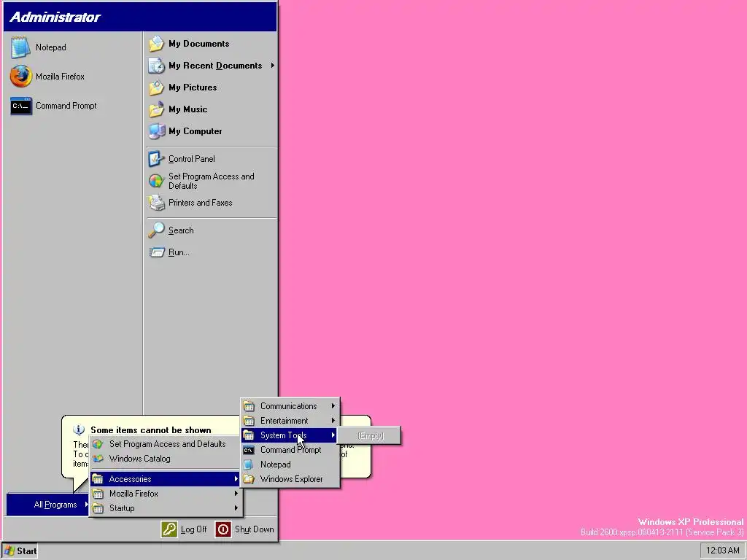Screen dimensions: 747x560
Task: Click the Entertainment folder icon
Action: (x=249, y=421)
